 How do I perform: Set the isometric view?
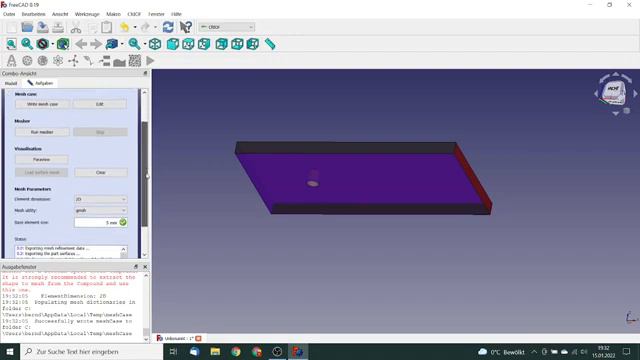tap(155, 44)
